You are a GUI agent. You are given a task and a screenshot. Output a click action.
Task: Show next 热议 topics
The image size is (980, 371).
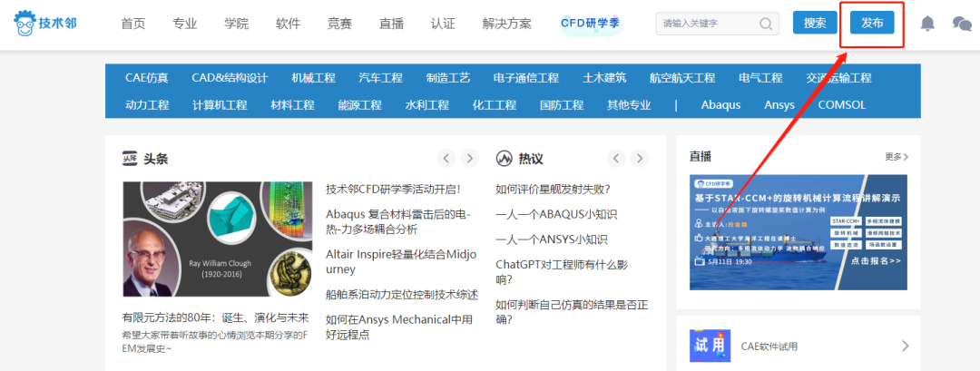[x=639, y=159]
